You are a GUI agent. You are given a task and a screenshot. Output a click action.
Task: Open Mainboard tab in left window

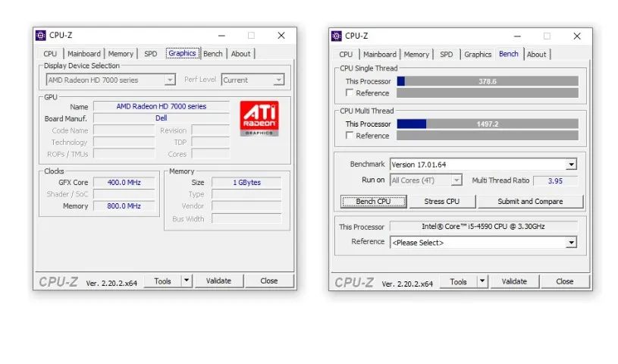[x=84, y=54]
